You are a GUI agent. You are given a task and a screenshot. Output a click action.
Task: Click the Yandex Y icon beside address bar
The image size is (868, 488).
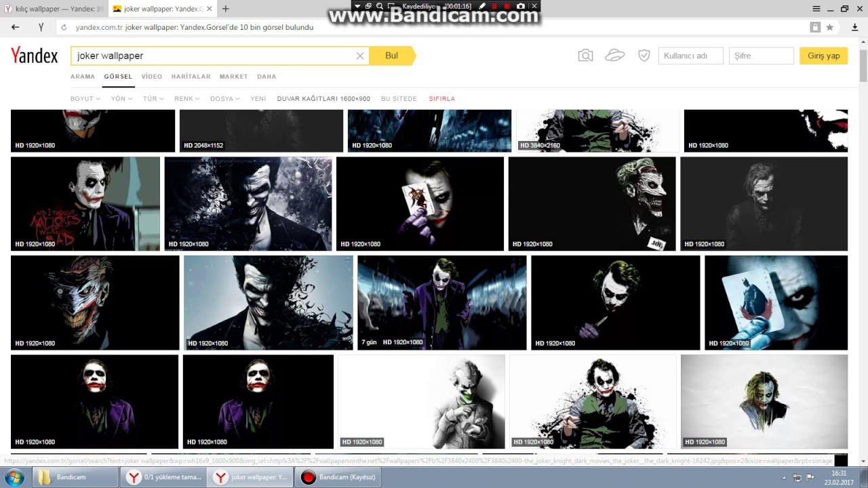41,27
